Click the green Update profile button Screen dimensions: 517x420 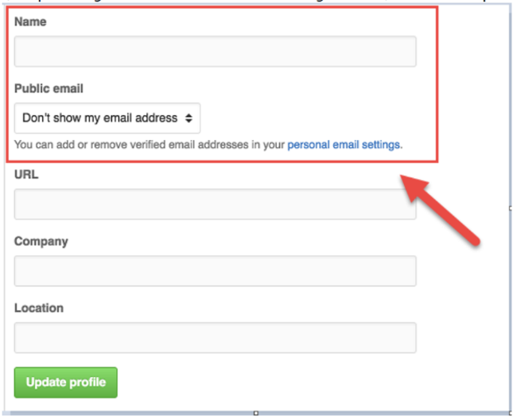(65, 383)
